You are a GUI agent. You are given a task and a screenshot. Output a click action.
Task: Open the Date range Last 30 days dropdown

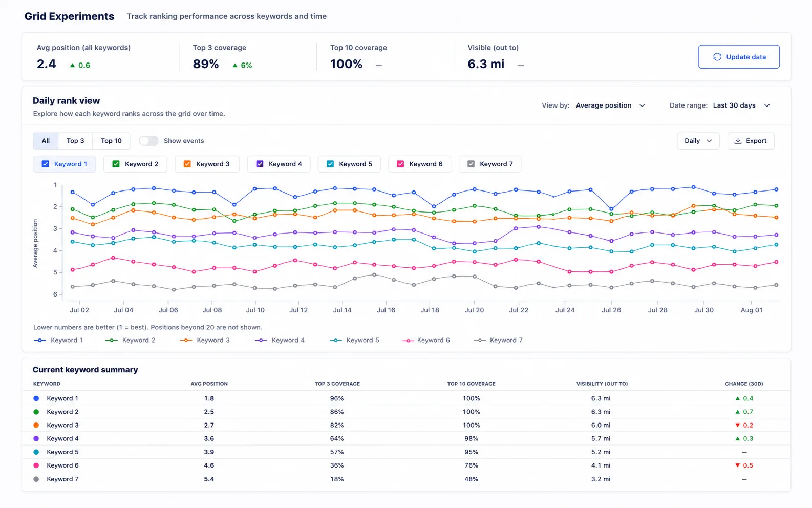tap(741, 105)
